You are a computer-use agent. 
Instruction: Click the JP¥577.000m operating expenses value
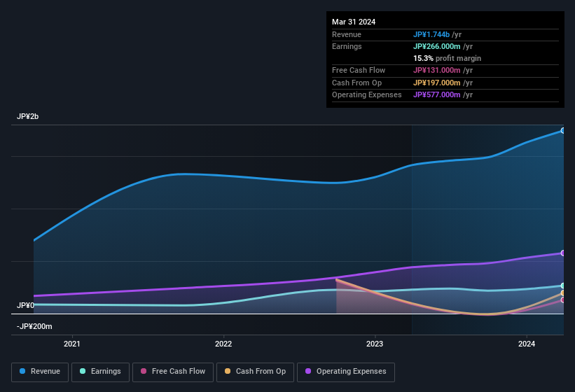pyautogui.click(x=437, y=95)
